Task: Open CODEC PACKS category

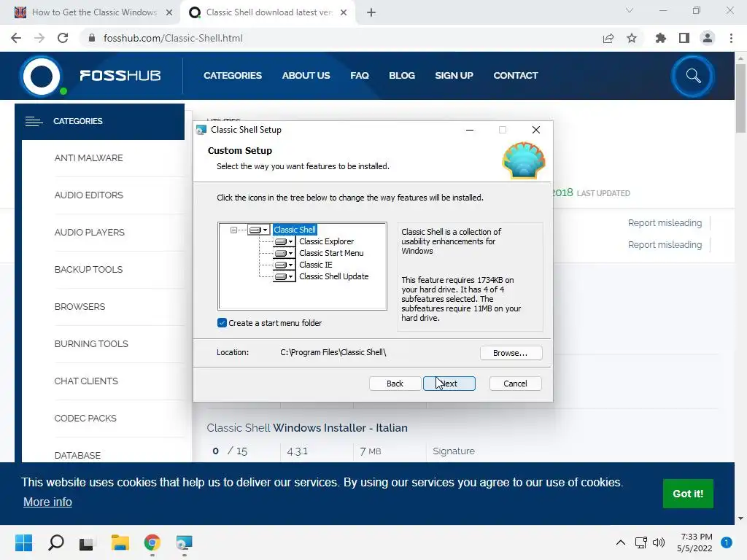Action: tap(85, 418)
